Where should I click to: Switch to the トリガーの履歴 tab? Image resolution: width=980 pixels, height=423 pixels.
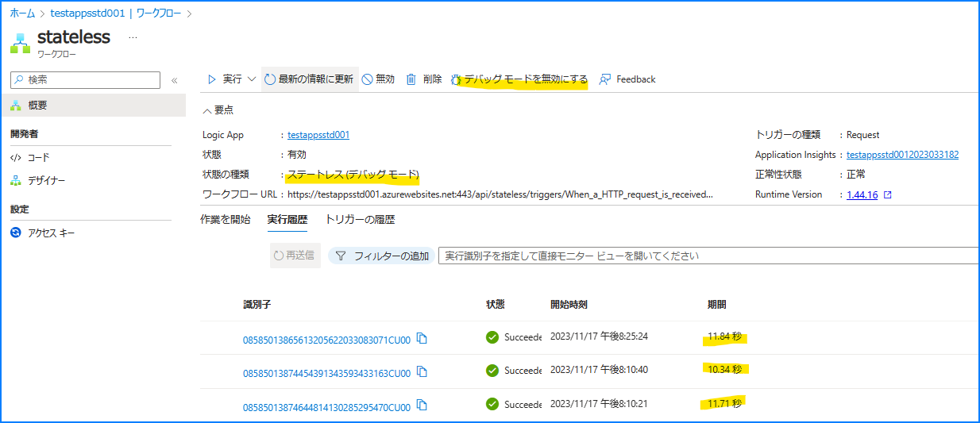click(x=360, y=220)
